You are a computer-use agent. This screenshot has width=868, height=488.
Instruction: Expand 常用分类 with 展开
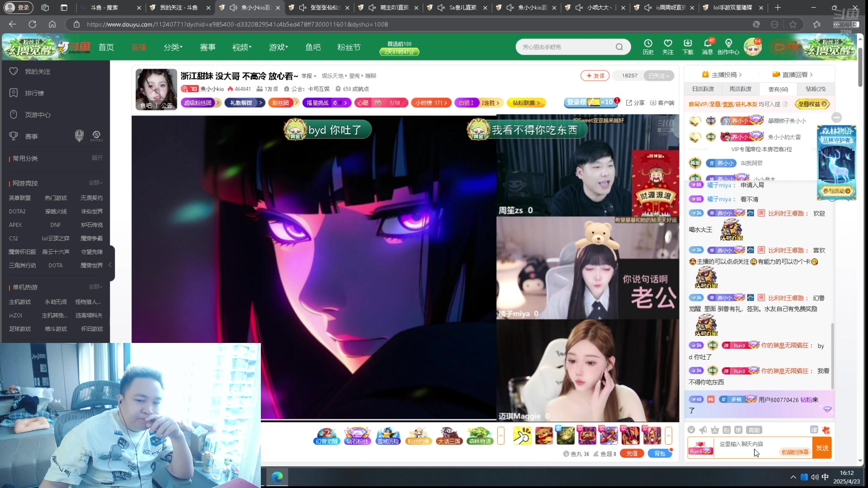tap(97, 158)
